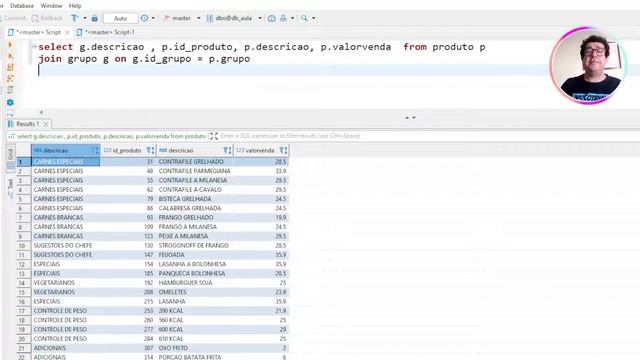Close the <master> Script tab
Screen dimensions: 640x360
tap(67, 32)
